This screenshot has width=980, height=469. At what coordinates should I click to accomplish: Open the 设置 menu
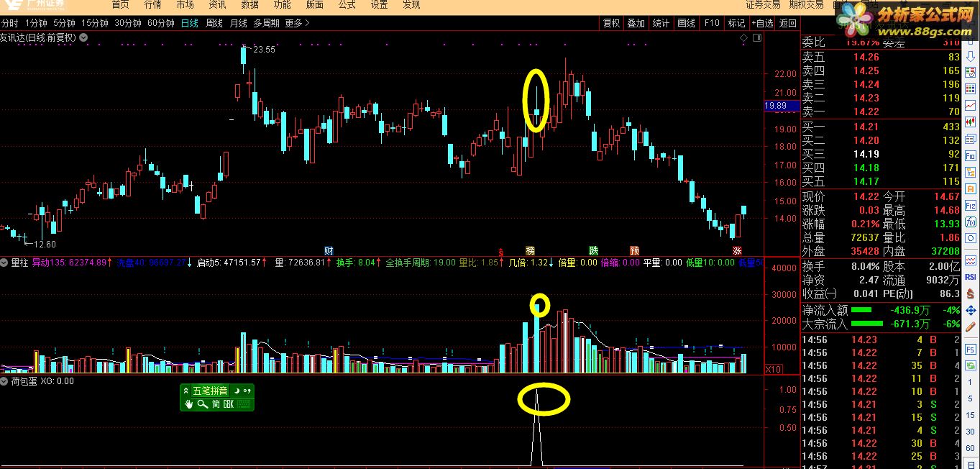pos(379,5)
